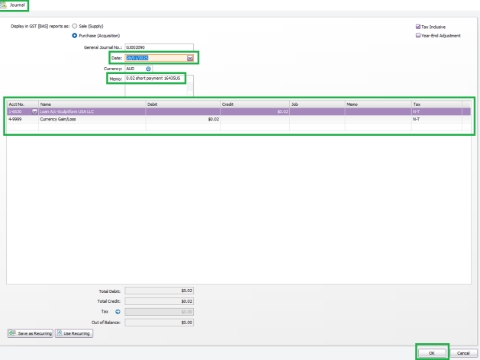Viewport: 480px width, 360px height.
Task: Click the N-T tax code in the highlighted row
Action: pos(437,112)
